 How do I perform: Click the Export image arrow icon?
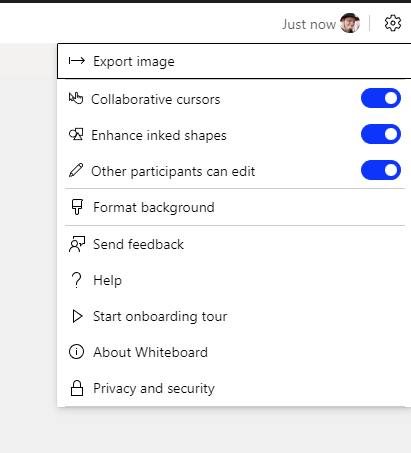pos(77,61)
